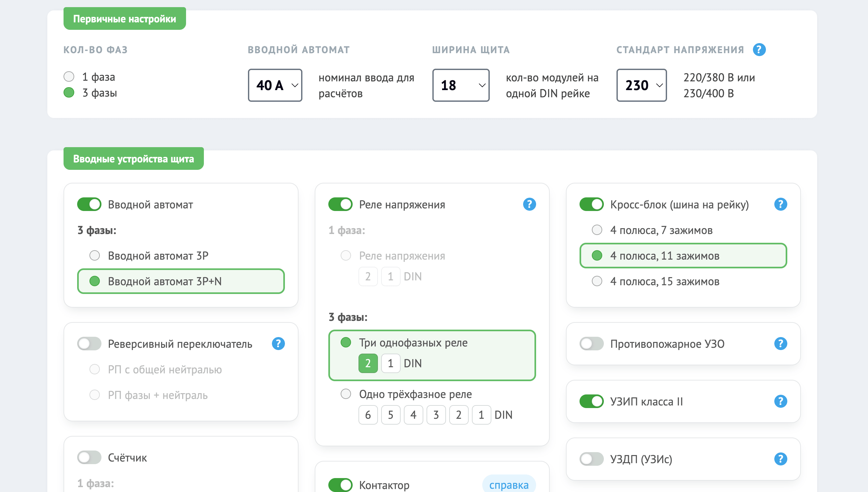The height and width of the screenshot is (492, 868).
Task: Show help for УЗДП (УЗИс)
Action: click(780, 459)
